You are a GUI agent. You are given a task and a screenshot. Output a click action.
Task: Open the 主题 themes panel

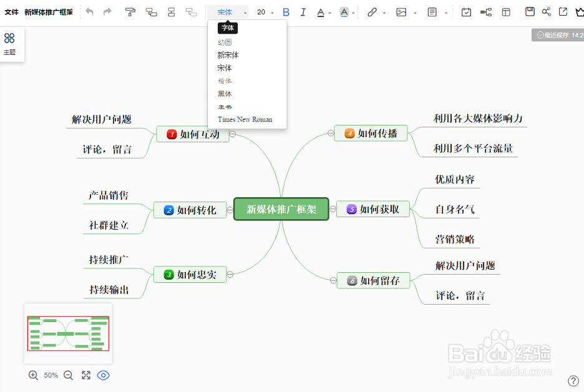[10, 44]
